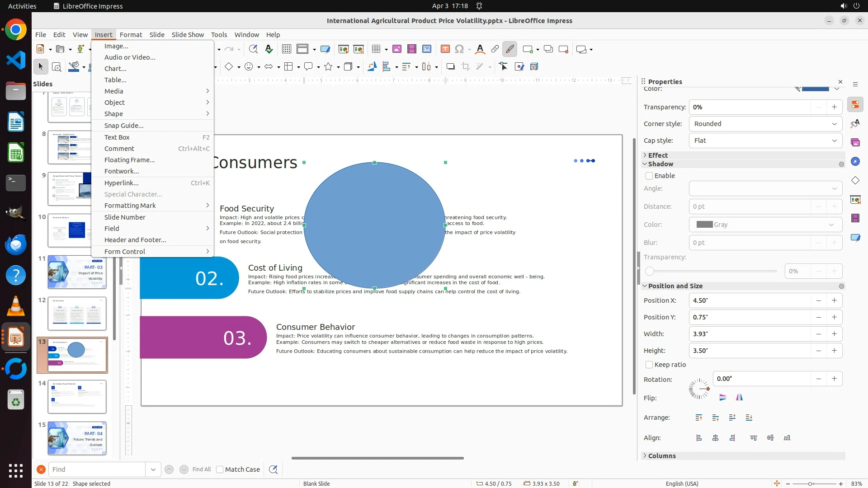Image resolution: width=868 pixels, height=488 pixels.
Task: Click the Insert Text Box icon
Action: tap(445, 49)
